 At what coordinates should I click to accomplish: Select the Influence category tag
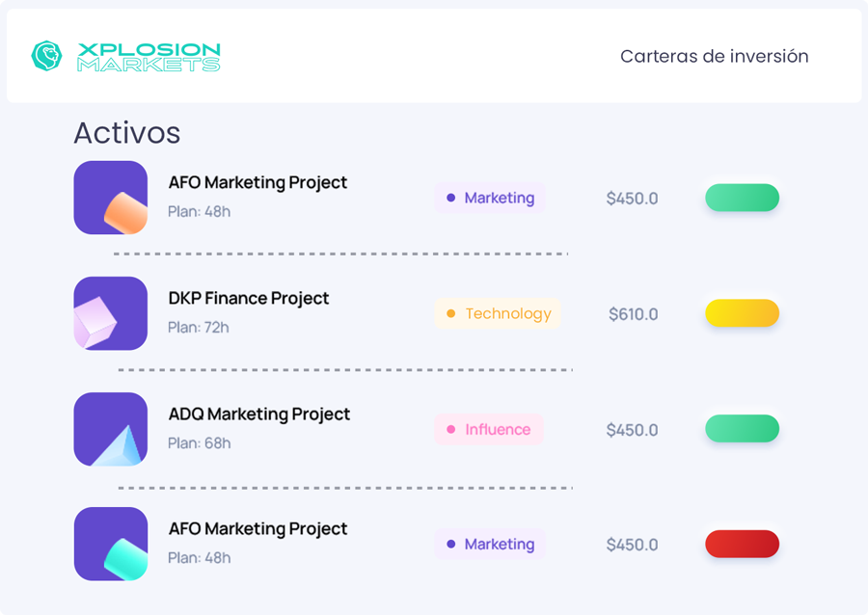(x=489, y=429)
